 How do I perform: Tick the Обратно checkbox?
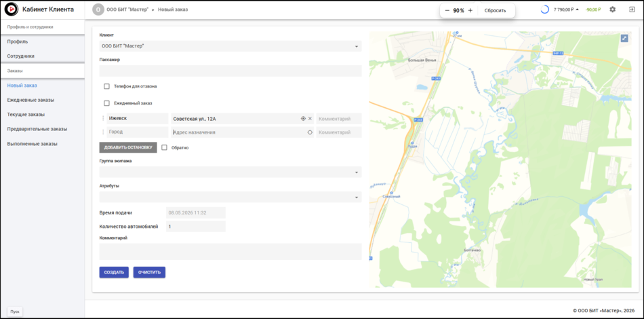(x=164, y=147)
